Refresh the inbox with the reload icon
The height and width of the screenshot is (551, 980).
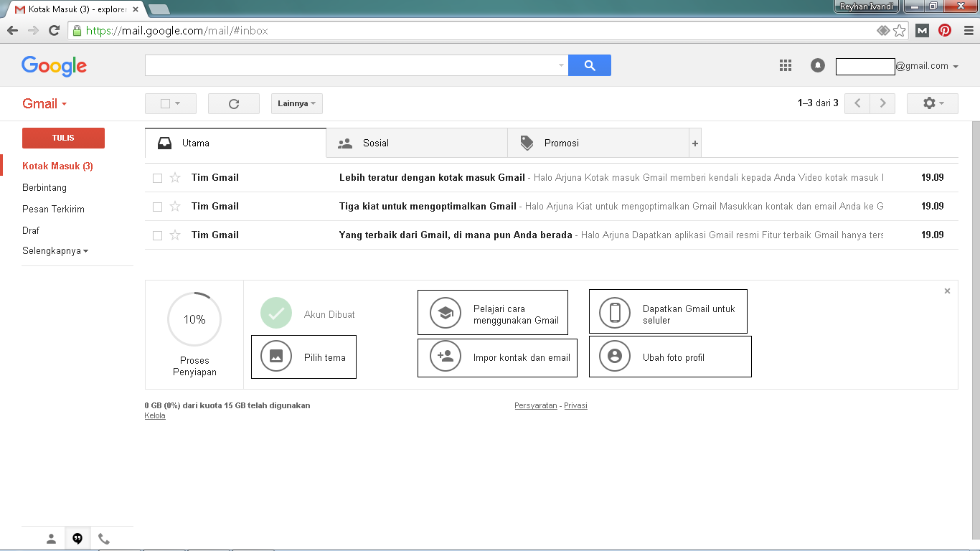[x=233, y=103]
